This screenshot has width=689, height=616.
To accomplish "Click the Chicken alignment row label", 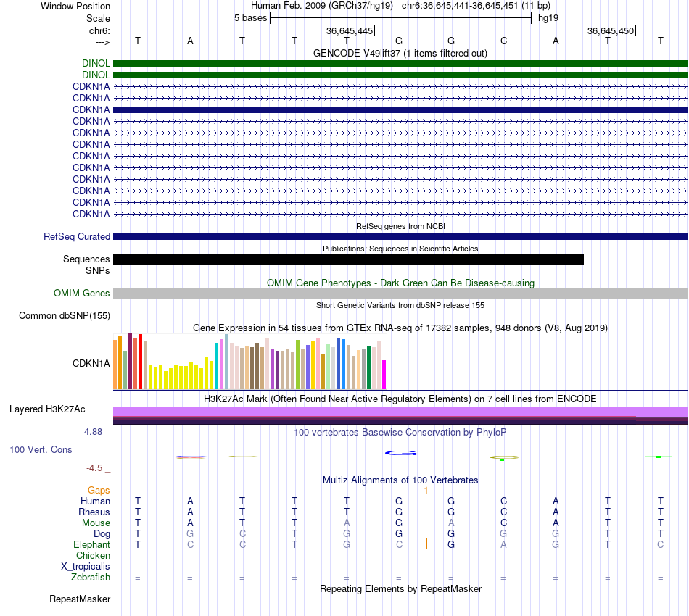I will click(x=93, y=555).
